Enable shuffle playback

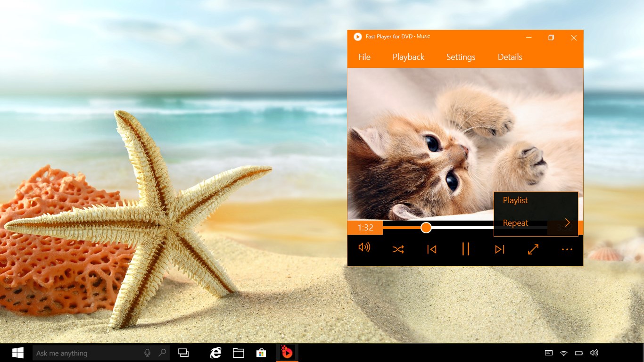[398, 249]
